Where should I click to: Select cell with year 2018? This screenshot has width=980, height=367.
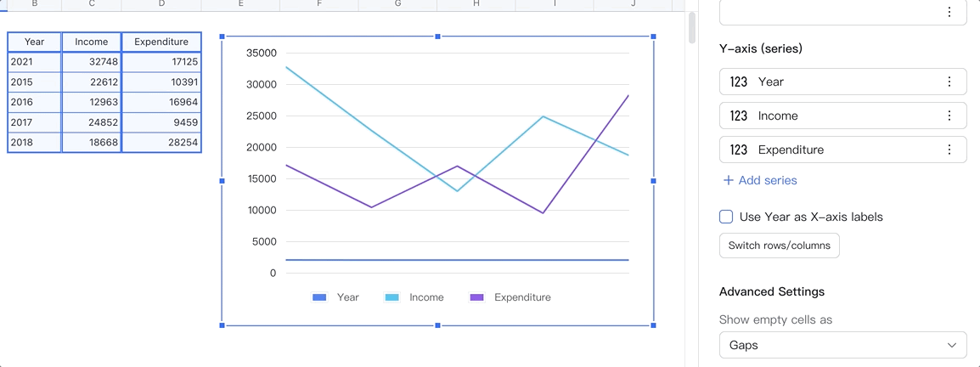(34, 143)
